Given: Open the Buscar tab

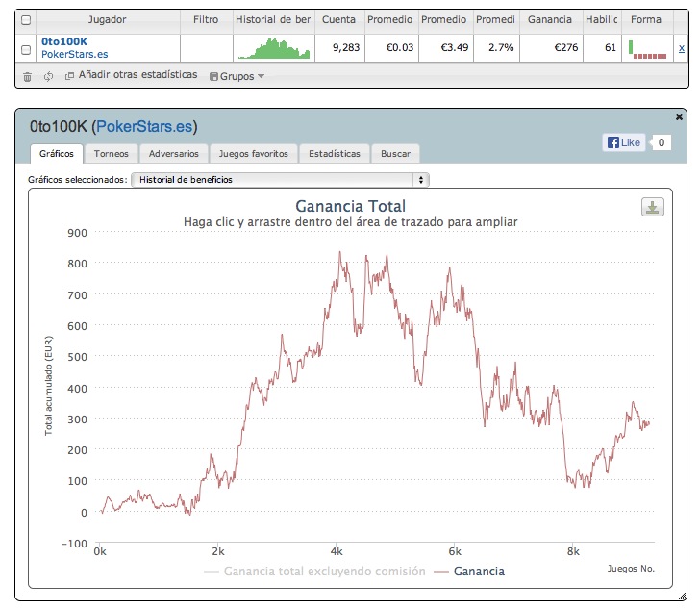Looking at the screenshot, I should click(x=395, y=154).
